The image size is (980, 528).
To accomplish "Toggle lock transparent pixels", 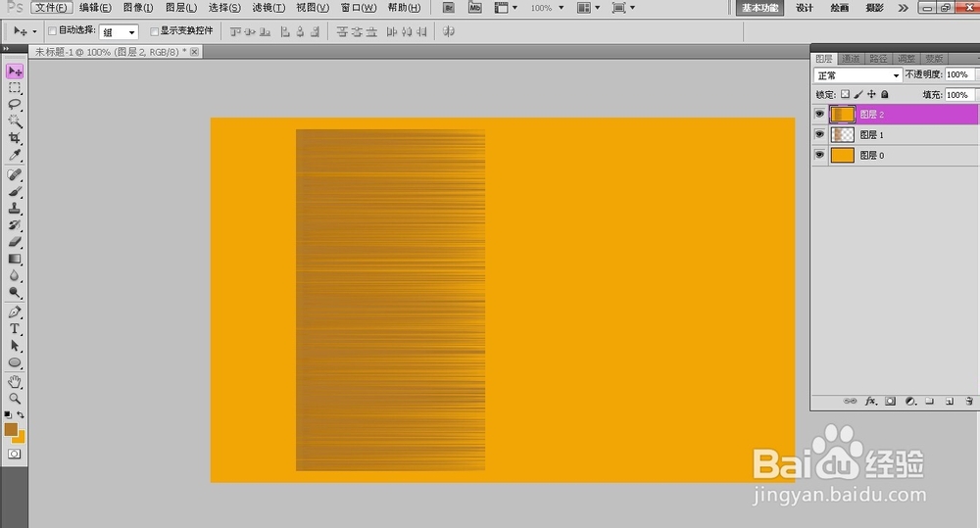I will pyautogui.click(x=845, y=94).
